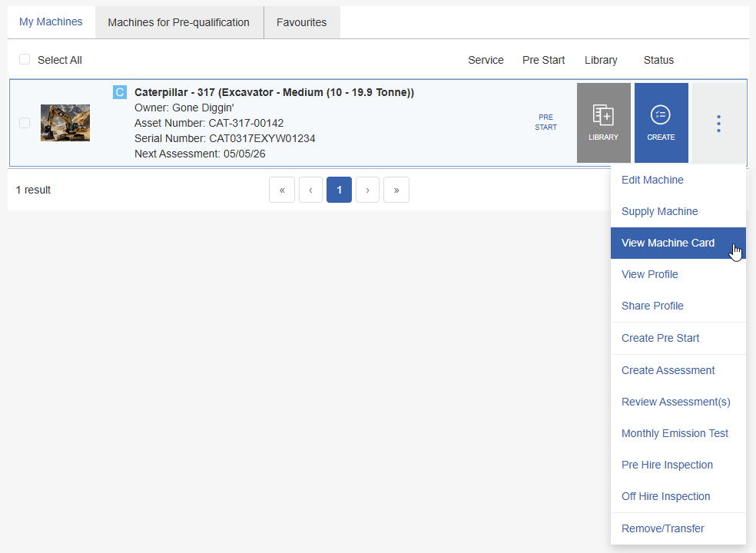Select page 1 in pagination
The image size is (756, 553).
(x=339, y=190)
